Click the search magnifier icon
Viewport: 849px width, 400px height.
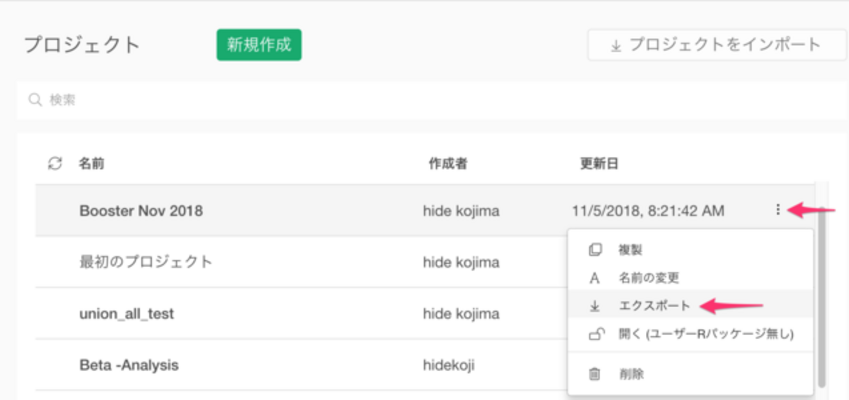point(35,100)
